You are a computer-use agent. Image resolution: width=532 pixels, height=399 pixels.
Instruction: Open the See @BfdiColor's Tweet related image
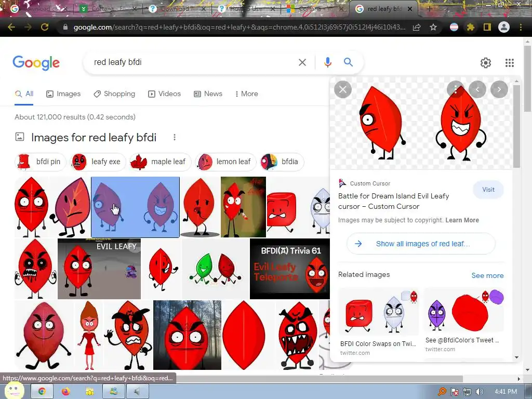click(x=463, y=320)
